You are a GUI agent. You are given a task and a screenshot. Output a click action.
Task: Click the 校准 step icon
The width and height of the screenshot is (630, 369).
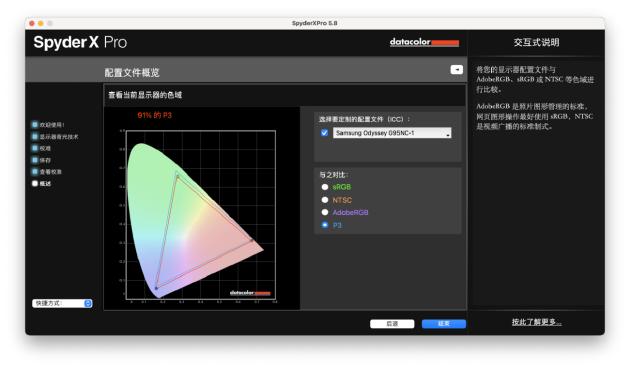[35, 148]
